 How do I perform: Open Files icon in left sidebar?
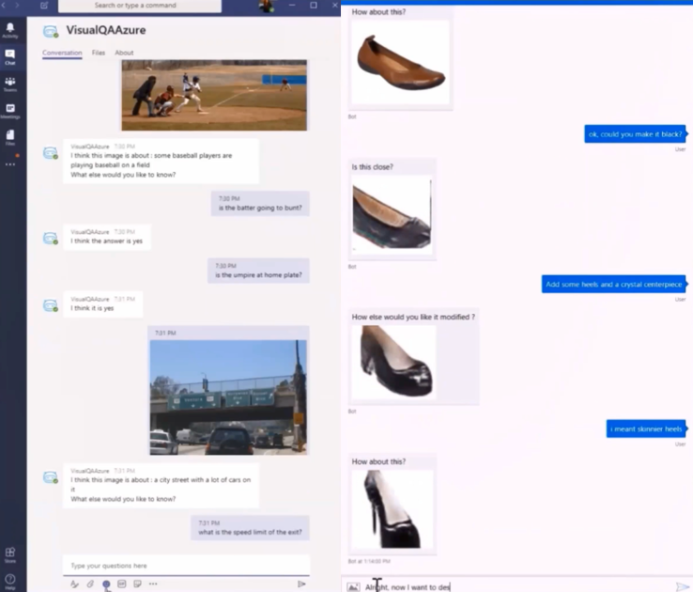point(10,138)
